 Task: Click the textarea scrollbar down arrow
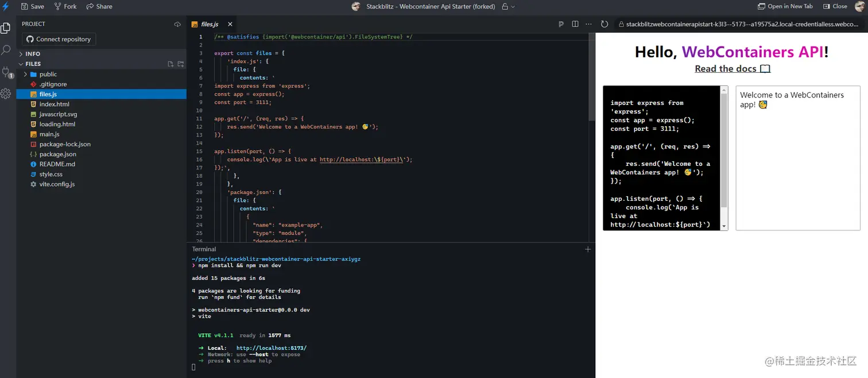[x=724, y=227]
